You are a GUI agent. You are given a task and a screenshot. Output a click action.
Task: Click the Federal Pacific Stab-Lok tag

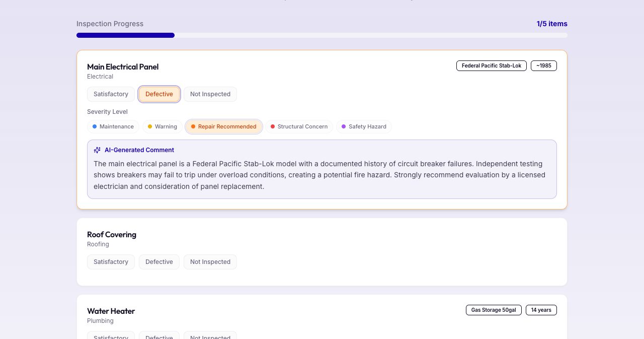pos(492,66)
